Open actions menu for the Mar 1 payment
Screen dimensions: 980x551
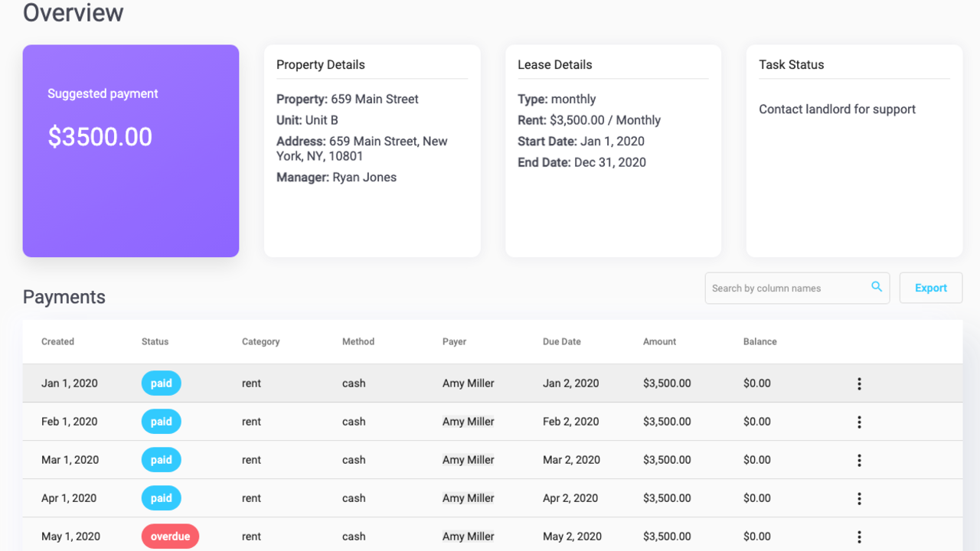(859, 460)
